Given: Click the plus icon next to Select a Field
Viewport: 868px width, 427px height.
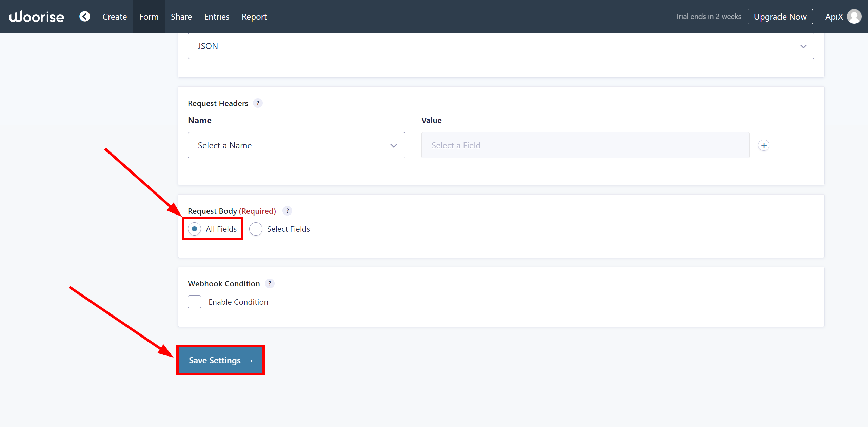Looking at the screenshot, I should [764, 145].
